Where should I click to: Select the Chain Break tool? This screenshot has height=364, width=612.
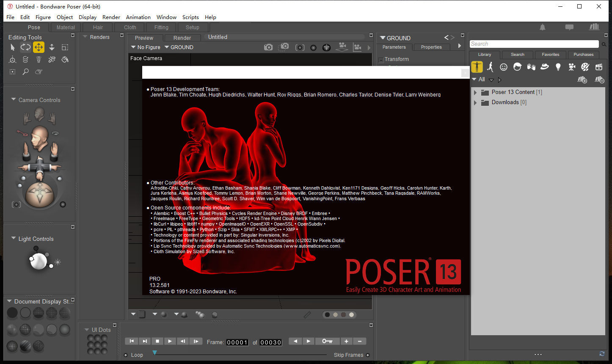(52, 60)
